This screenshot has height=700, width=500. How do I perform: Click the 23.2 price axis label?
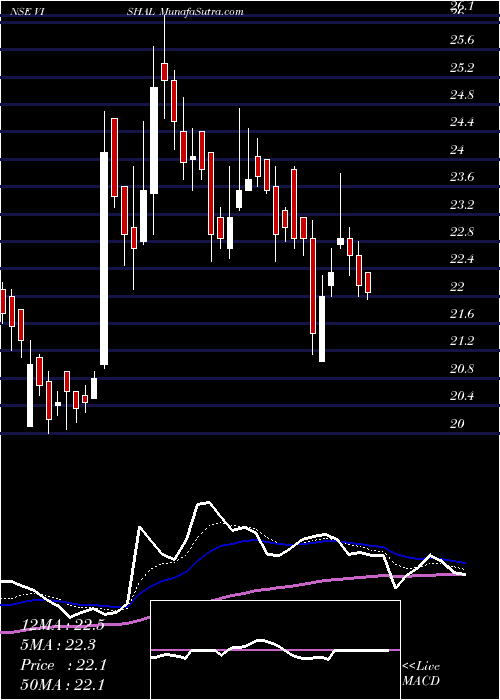click(x=462, y=205)
